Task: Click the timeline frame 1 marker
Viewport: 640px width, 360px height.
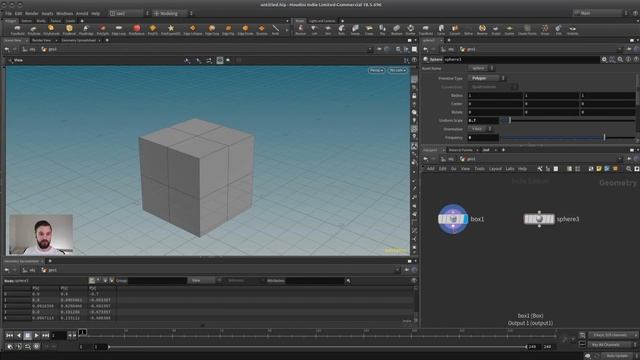Action: click(82, 332)
